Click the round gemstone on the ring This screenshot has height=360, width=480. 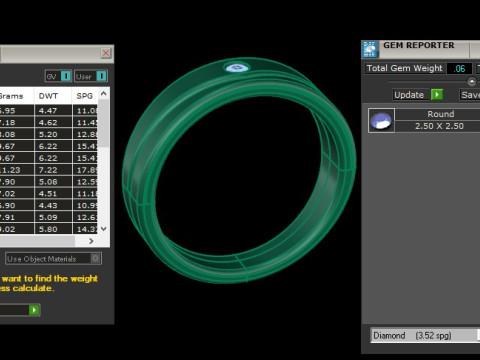click(237, 68)
